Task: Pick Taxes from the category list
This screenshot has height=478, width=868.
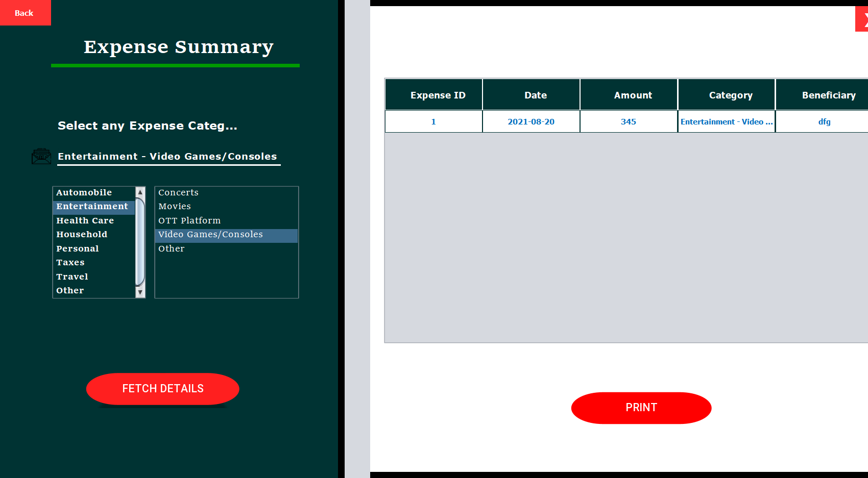Action: (70, 262)
